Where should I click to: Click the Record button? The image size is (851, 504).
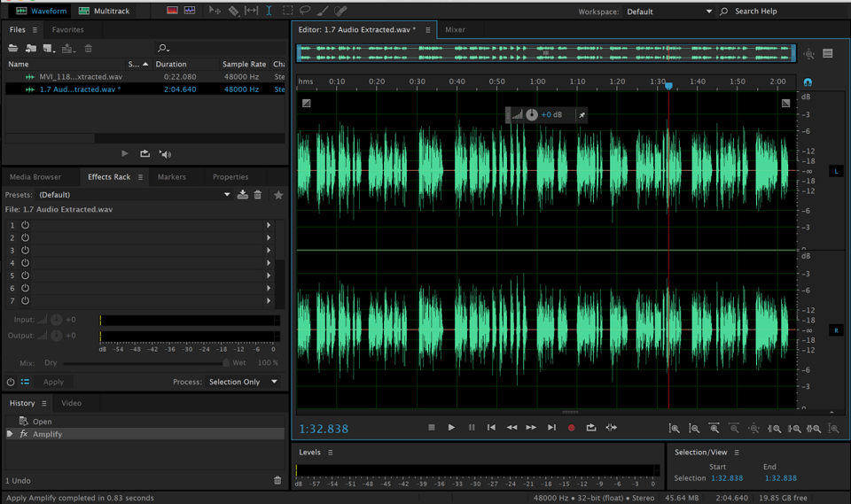(x=571, y=428)
